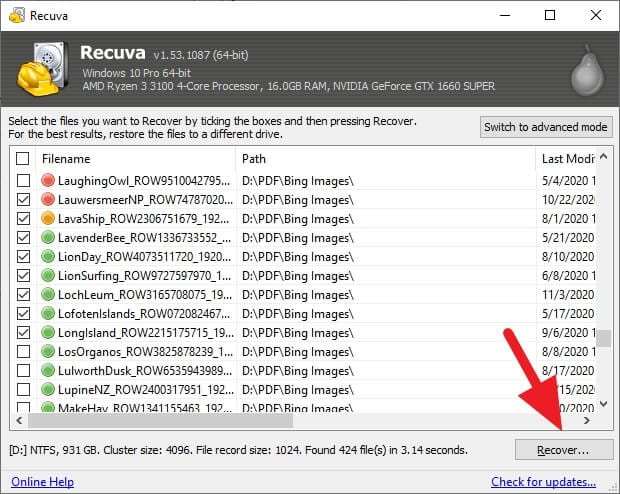Untick the LionDay file checkbox
The image size is (620, 494).
coord(23,256)
